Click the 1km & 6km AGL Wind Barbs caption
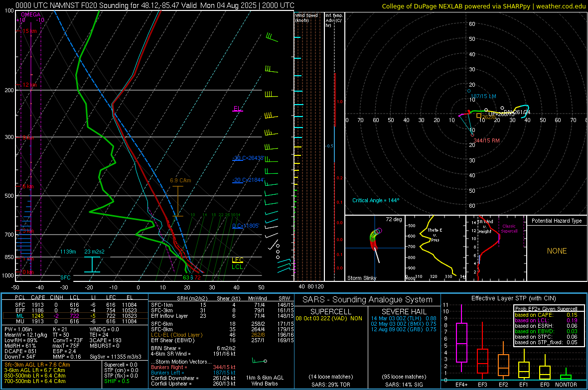This screenshot has height=390, width=588. (x=265, y=381)
